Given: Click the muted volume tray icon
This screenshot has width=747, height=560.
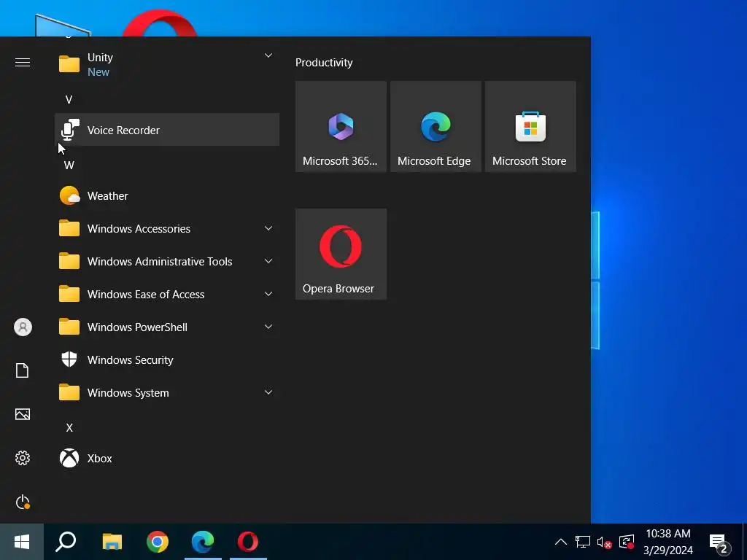Looking at the screenshot, I should tap(604, 542).
